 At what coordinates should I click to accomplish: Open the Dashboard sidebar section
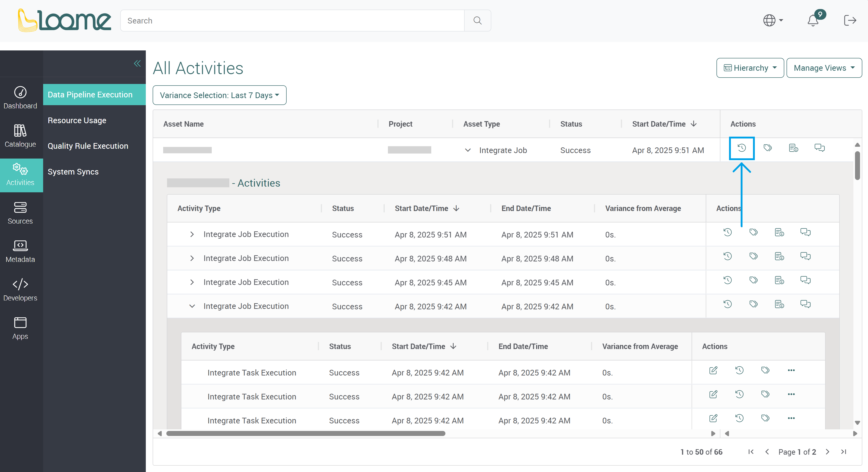20,98
